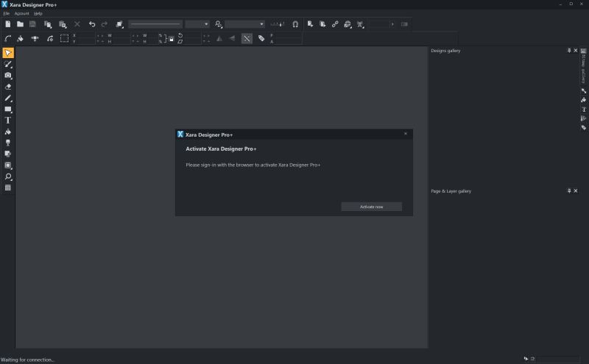Image resolution: width=589 pixels, height=364 pixels.
Task: Select the Photo (camera) tool
Action: 8,76
